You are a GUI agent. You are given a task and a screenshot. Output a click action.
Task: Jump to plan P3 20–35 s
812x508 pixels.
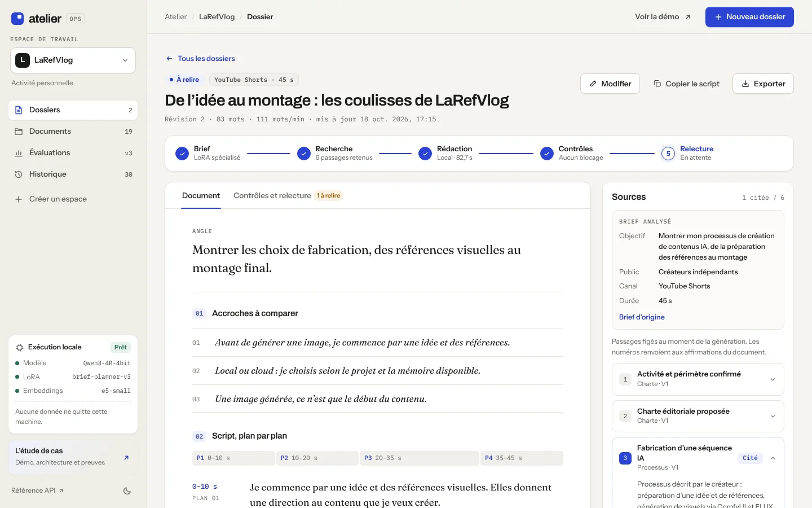pos(420,458)
